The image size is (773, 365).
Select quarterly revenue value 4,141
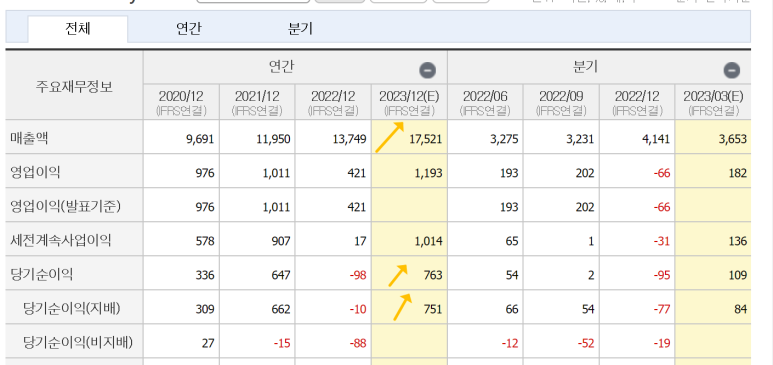(x=655, y=140)
